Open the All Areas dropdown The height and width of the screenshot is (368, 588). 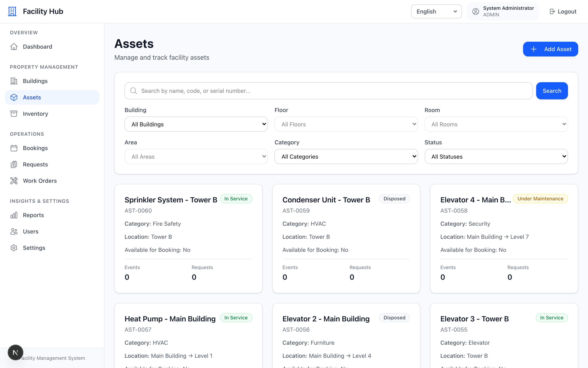pyautogui.click(x=196, y=156)
